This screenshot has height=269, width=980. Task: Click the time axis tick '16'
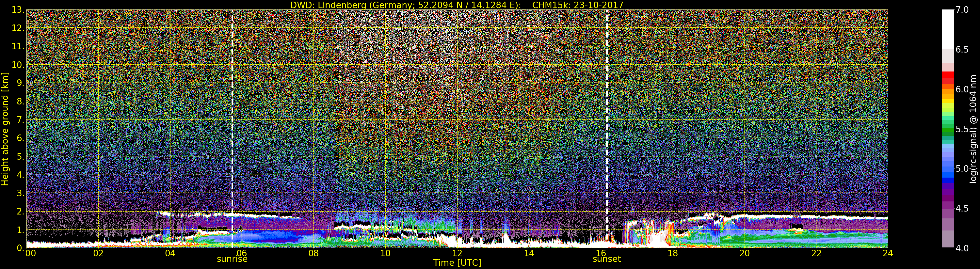click(601, 253)
